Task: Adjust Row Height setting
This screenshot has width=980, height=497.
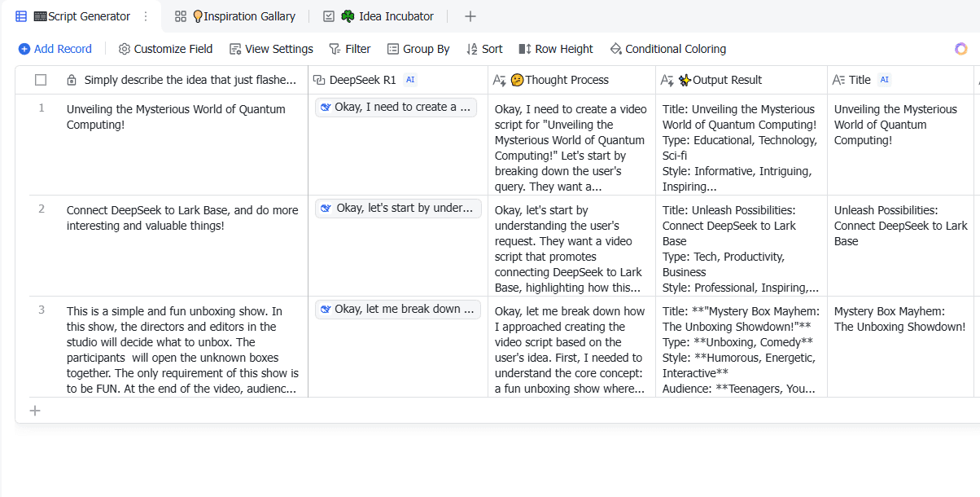Action: [556, 49]
